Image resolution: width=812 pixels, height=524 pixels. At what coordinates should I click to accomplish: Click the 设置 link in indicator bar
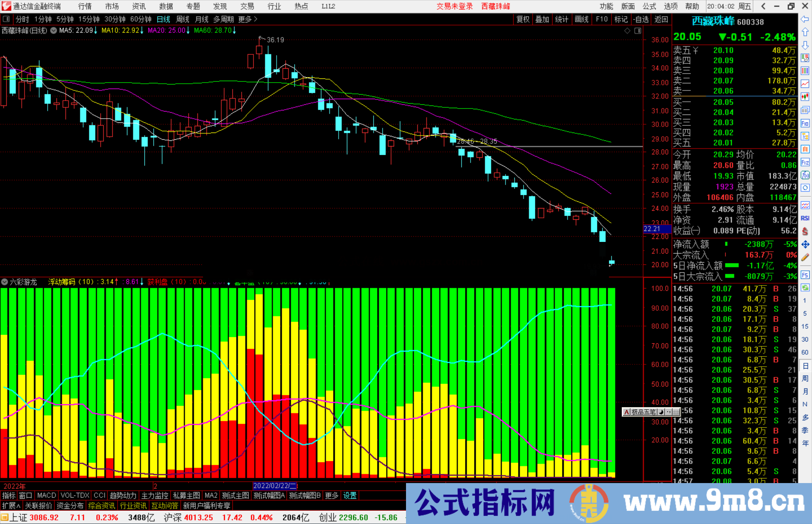click(x=350, y=495)
